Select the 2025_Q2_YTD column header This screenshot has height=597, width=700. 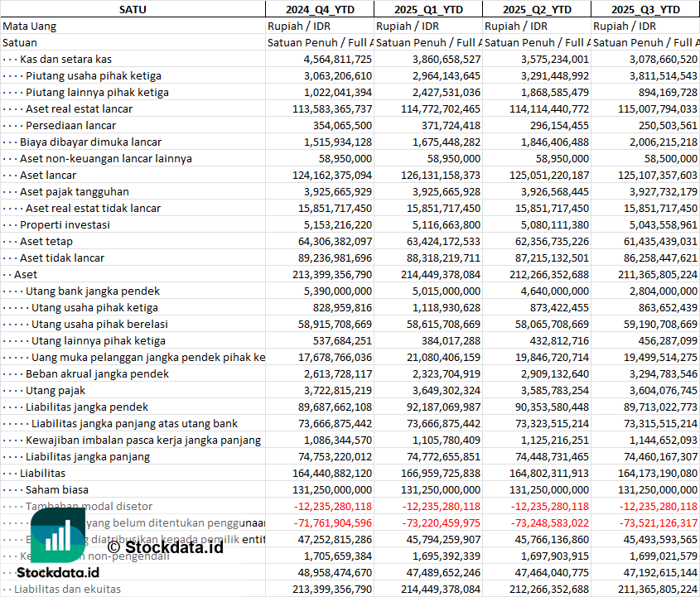point(537,9)
